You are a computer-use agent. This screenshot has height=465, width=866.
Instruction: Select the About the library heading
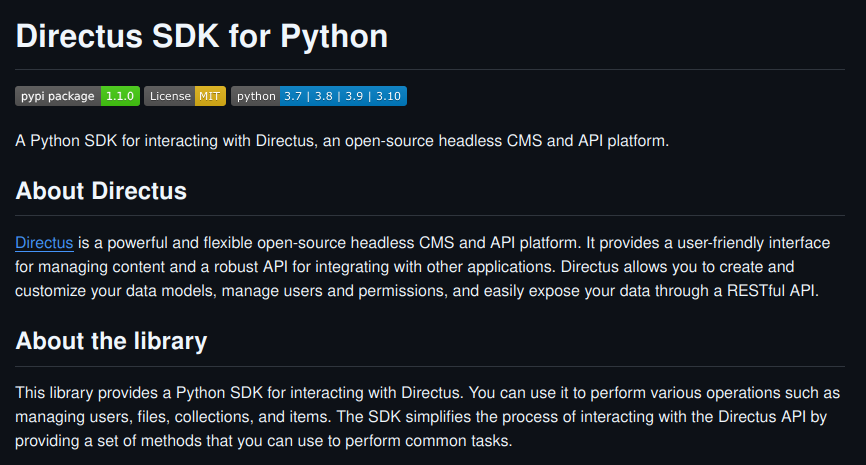pos(111,341)
